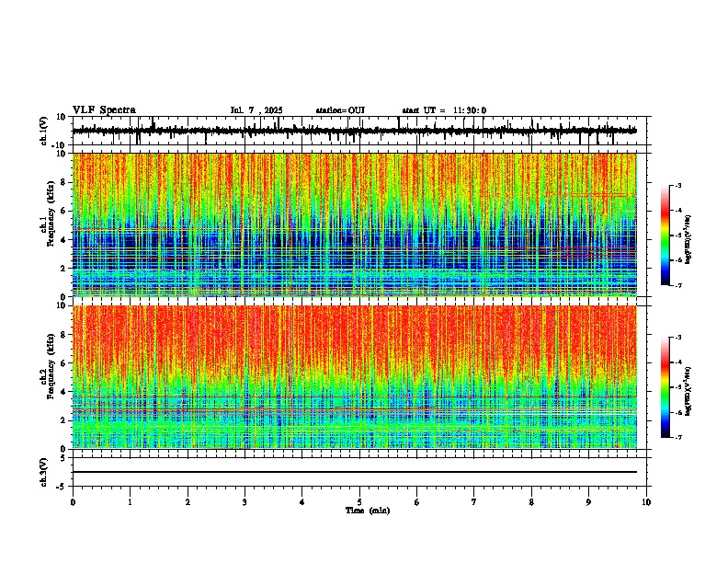
Task: Click time axis tick label "5"
Action: tap(359, 502)
